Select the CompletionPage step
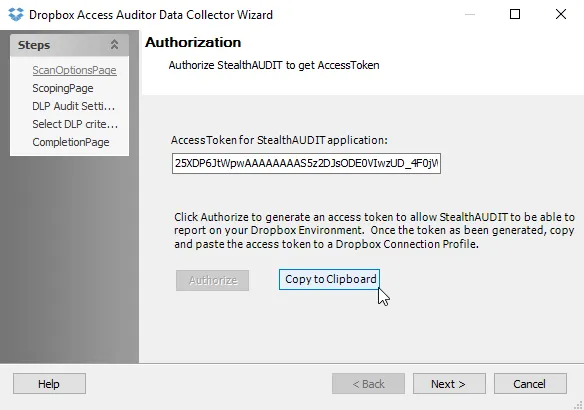584x410 pixels. (x=71, y=142)
